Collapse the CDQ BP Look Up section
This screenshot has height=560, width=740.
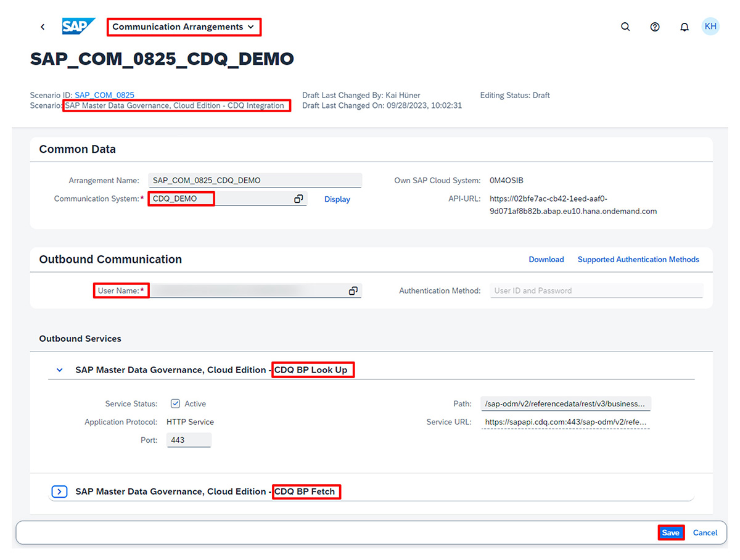[60, 370]
